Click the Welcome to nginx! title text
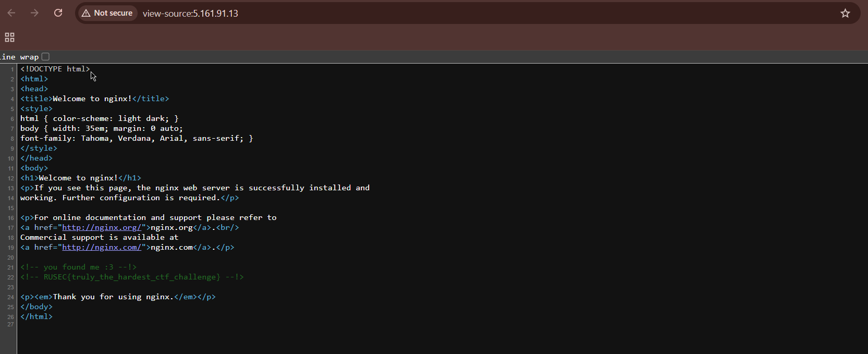868x354 pixels. [x=92, y=99]
